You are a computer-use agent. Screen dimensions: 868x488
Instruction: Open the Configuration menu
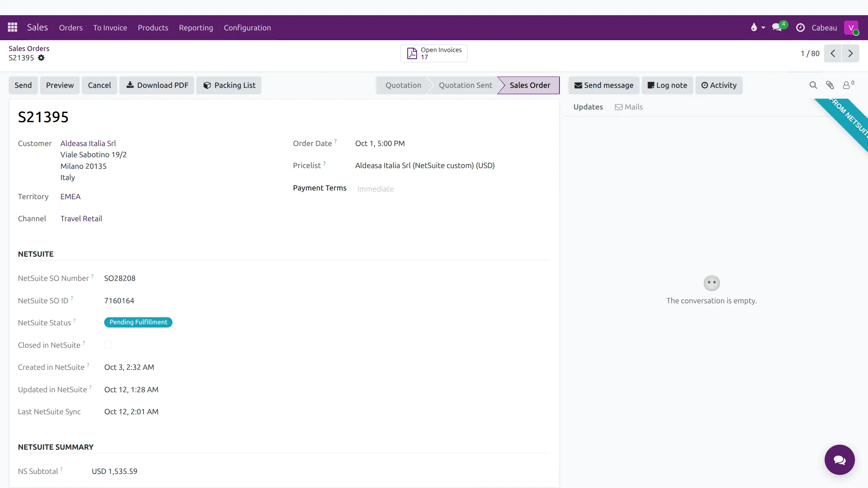click(x=247, y=27)
